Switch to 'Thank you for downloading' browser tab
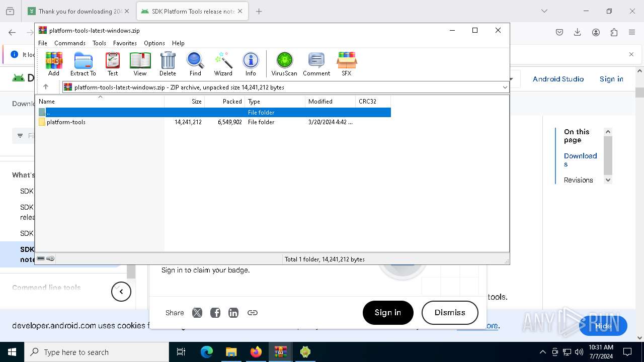The height and width of the screenshot is (362, 644). point(79,11)
